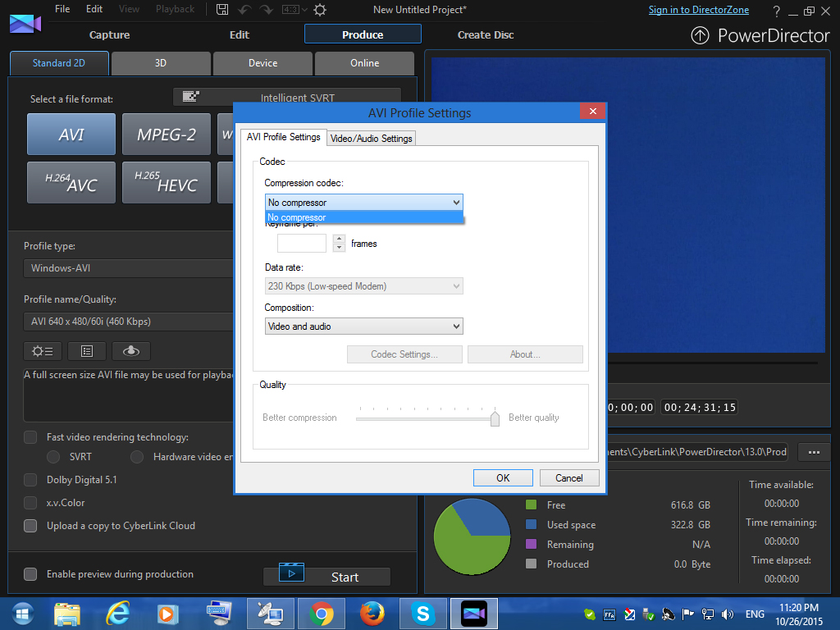Open the Compression codec dropdown

tap(363, 203)
